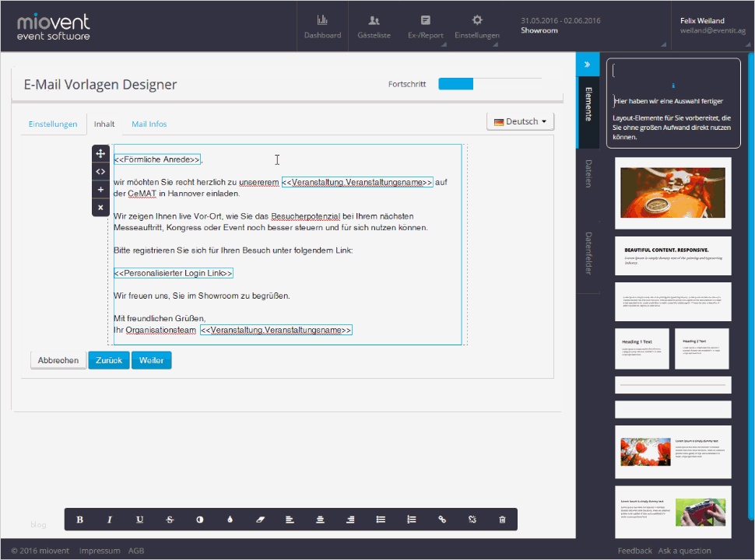The image size is (755, 560).
Task: Toggle bold formatting in the bottom toolbar
Action: click(x=79, y=520)
